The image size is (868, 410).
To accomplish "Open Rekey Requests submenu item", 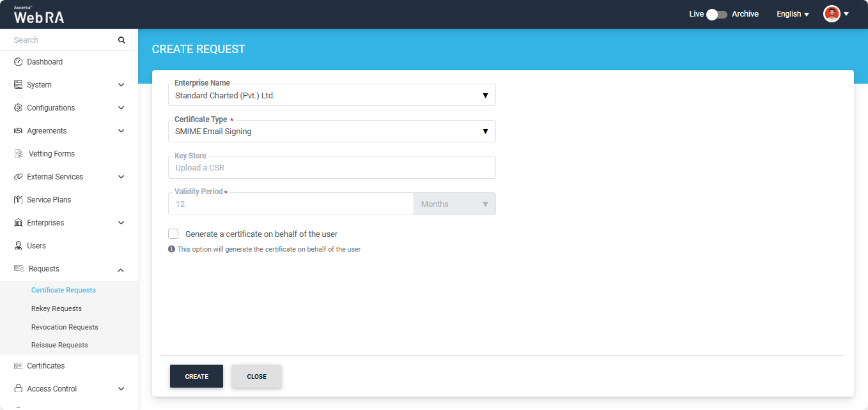I will [x=56, y=308].
